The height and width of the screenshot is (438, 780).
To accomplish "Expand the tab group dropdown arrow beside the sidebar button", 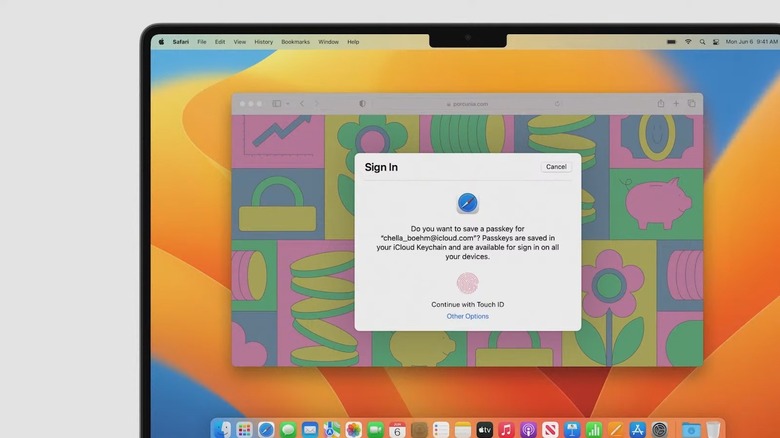I will pyautogui.click(x=287, y=103).
